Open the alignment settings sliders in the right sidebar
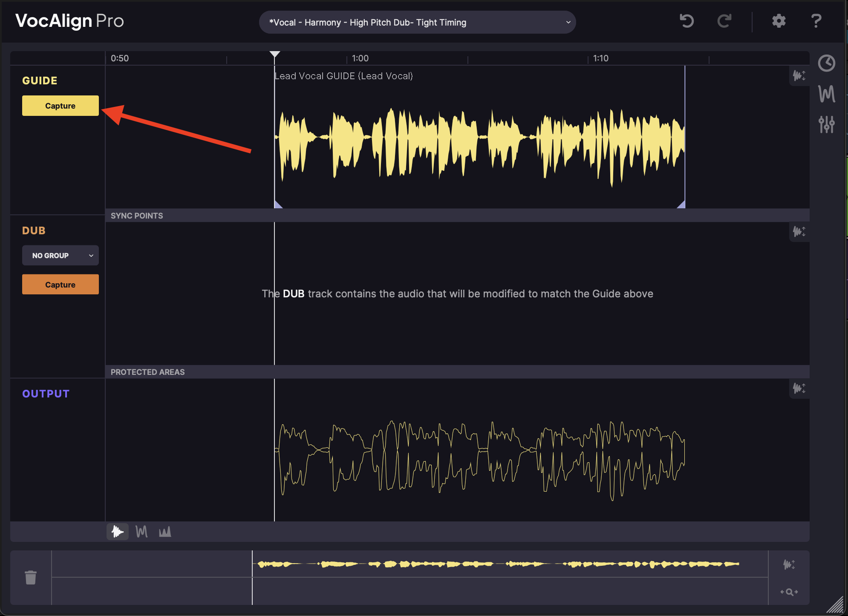The width and height of the screenshot is (848, 616). [826, 124]
